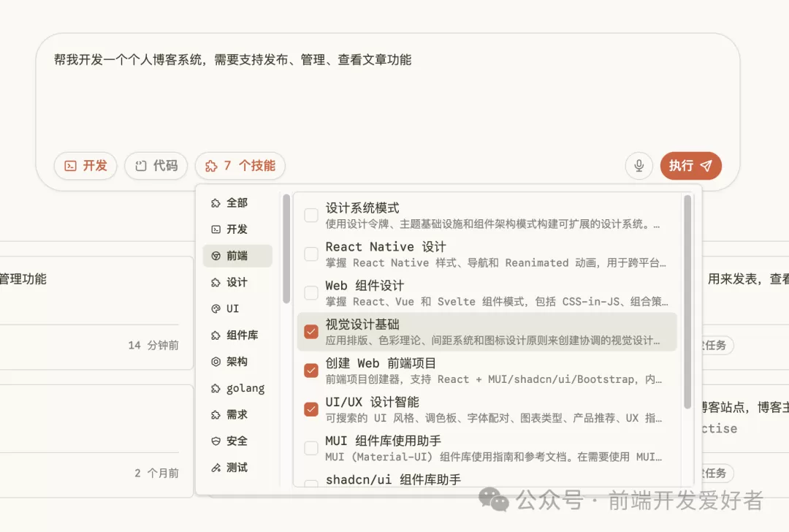
Task: Click the 设计系统模式 skill title
Action: click(362, 208)
